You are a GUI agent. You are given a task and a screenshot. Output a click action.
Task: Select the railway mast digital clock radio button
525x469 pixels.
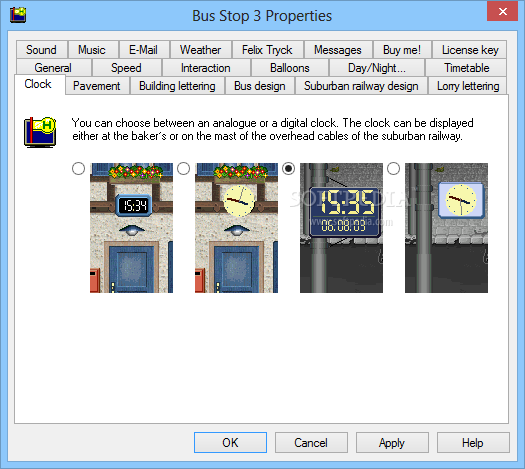tap(288, 168)
